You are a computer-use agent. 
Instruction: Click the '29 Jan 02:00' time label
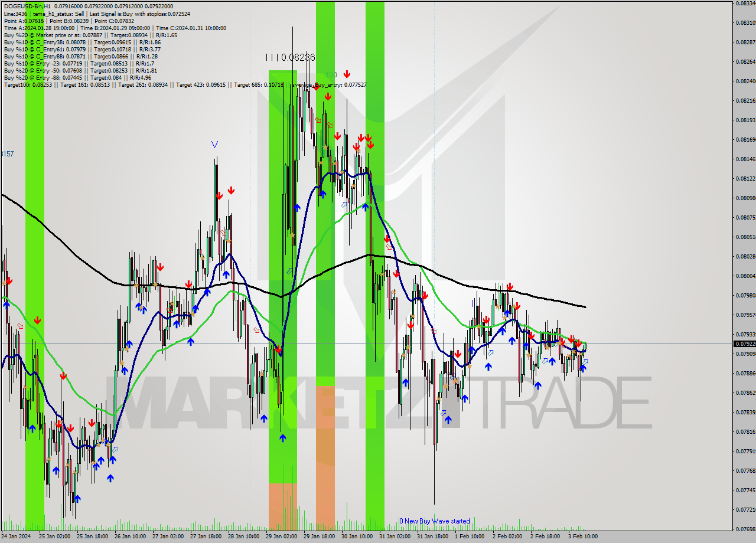tap(281, 537)
